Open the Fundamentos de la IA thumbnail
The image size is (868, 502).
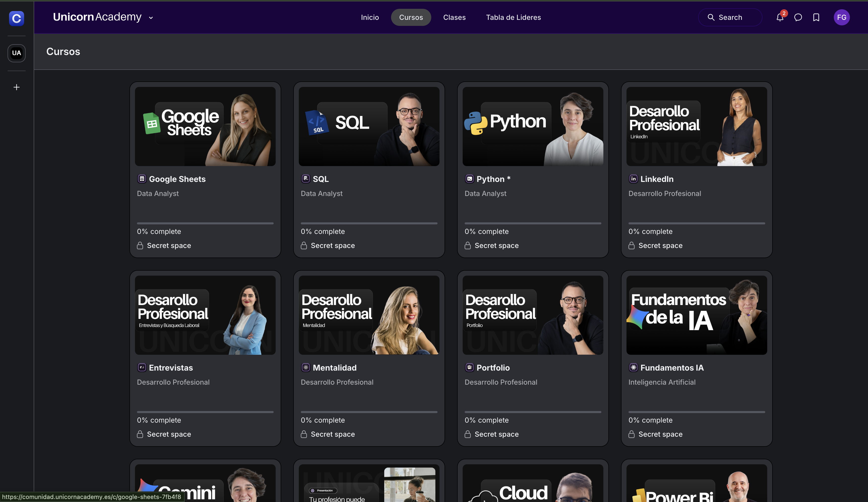click(x=697, y=315)
